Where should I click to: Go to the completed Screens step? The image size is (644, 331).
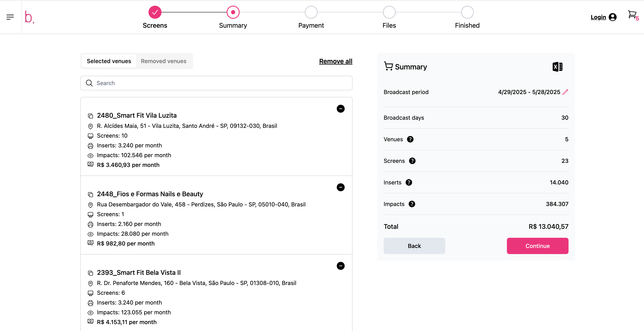(x=155, y=12)
